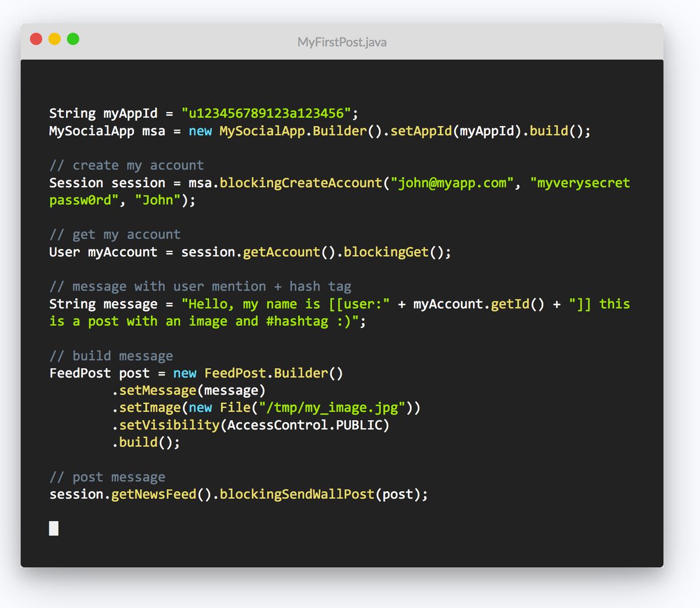The image size is (700, 608).
Task: Click the white block cursor on the last line
Action: [x=54, y=528]
